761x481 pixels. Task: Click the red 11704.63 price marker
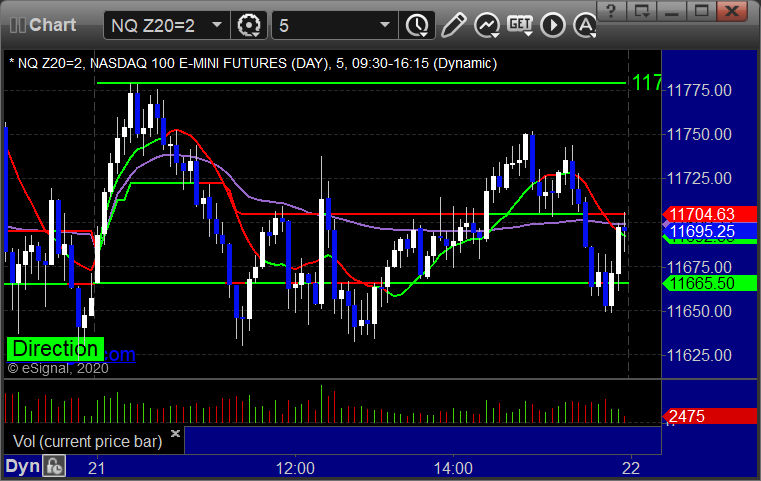tap(710, 214)
